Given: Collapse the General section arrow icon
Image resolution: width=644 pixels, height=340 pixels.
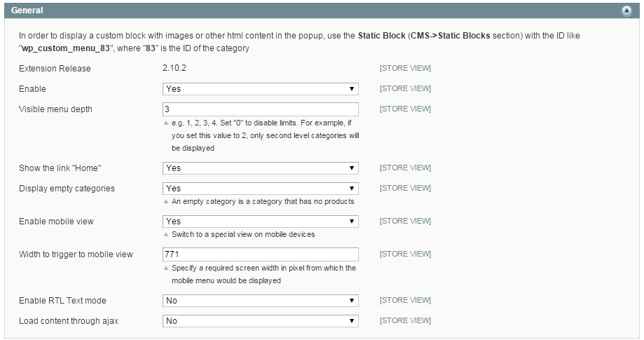Looking at the screenshot, I should point(626,11).
